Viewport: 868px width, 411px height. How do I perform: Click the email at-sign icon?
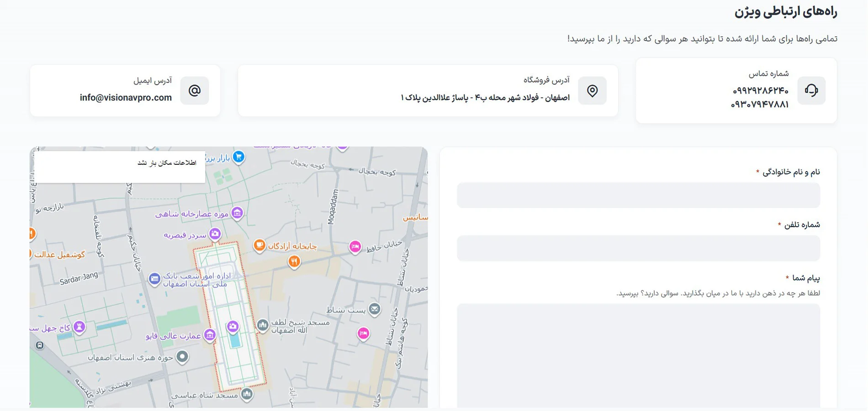[195, 90]
